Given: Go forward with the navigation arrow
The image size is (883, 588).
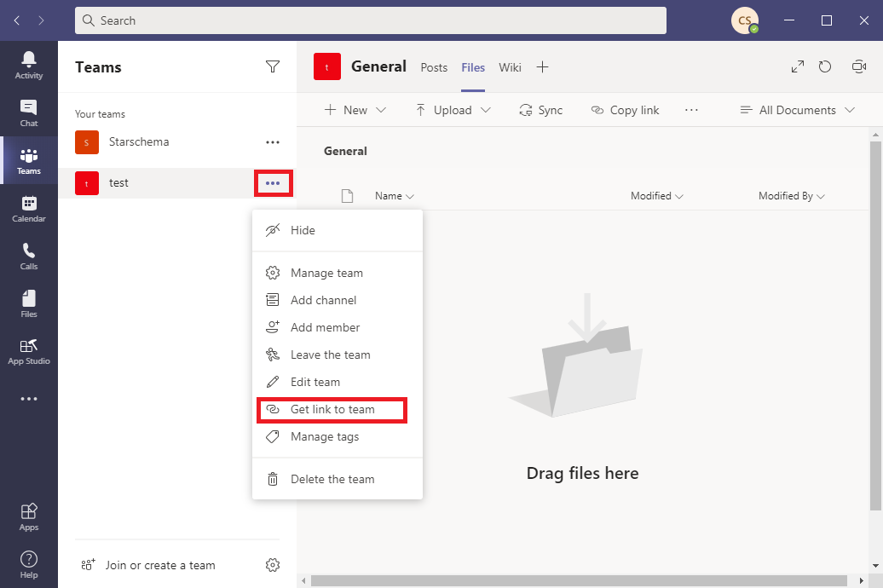Looking at the screenshot, I should pos(41,20).
